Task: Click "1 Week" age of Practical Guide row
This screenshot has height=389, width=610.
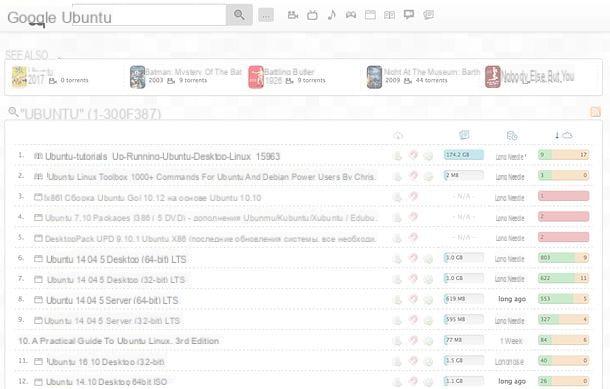Action: pyautogui.click(x=511, y=341)
